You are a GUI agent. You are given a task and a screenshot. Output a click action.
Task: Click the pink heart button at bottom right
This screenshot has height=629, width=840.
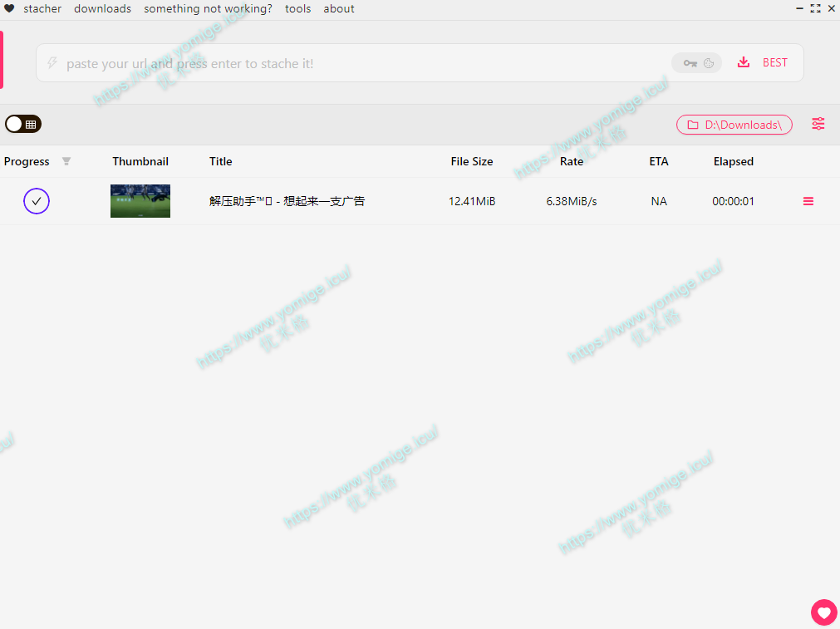(823, 612)
